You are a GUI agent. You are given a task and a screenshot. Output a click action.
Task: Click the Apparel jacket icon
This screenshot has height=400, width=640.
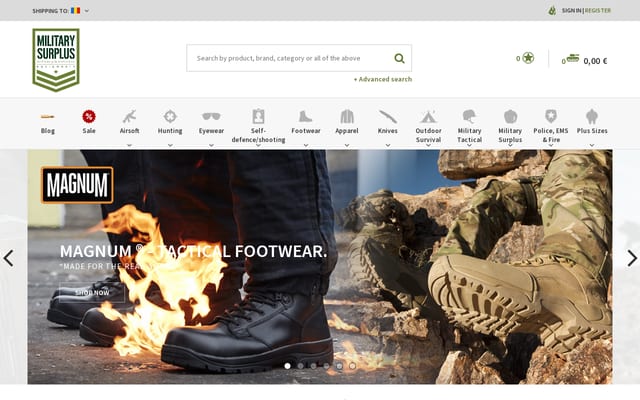347,117
